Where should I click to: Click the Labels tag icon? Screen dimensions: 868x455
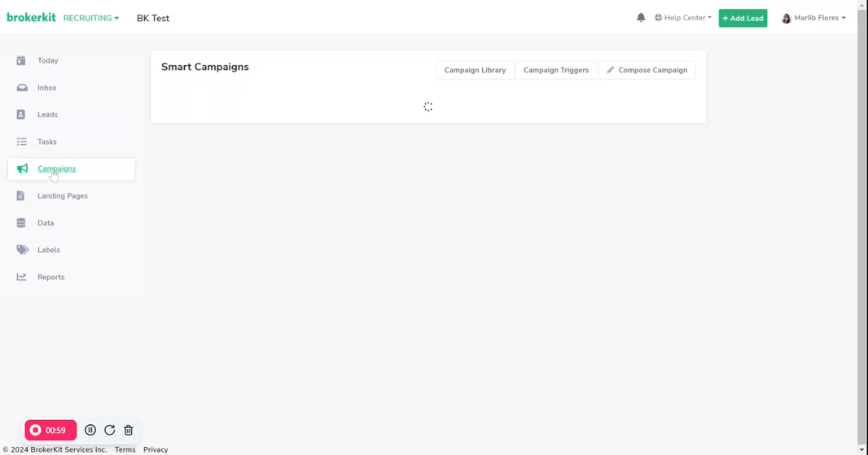[22, 250]
